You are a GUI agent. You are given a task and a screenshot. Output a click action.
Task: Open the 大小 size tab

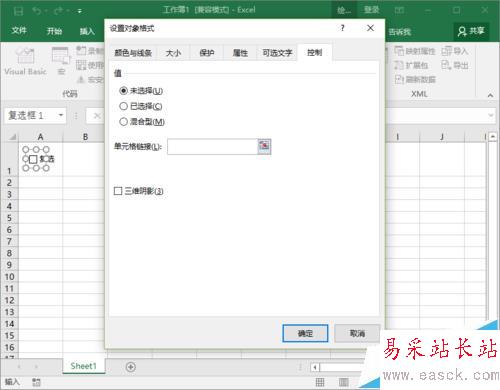173,53
